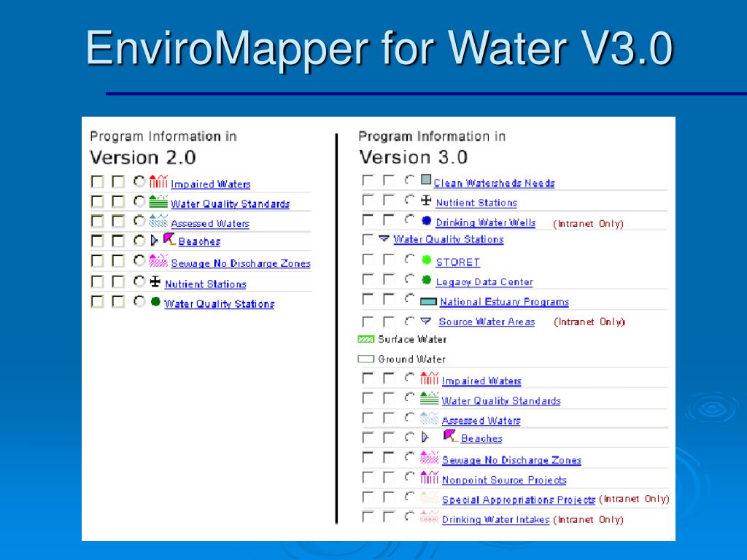This screenshot has height=560, width=747.
Task: Expand the Beaches arrow in Version 3.0
Action: pos(425,437)
